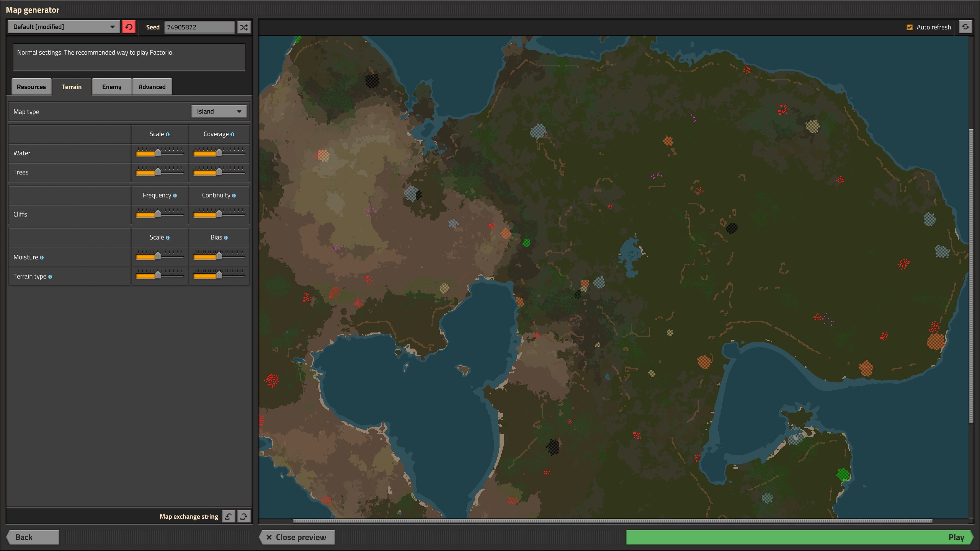Open the Map type Island dropdown
Image resolution: width=980 pixels, height=551 pixels.
click(219, 111)
